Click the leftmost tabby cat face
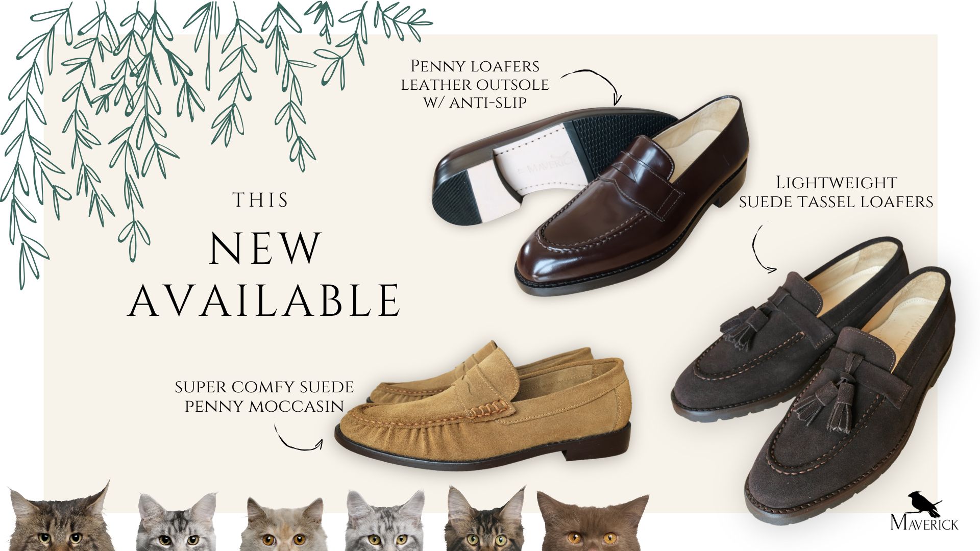The width and height of the screenshot is (980, 551). pyautogui.click(x=59, y=518)
